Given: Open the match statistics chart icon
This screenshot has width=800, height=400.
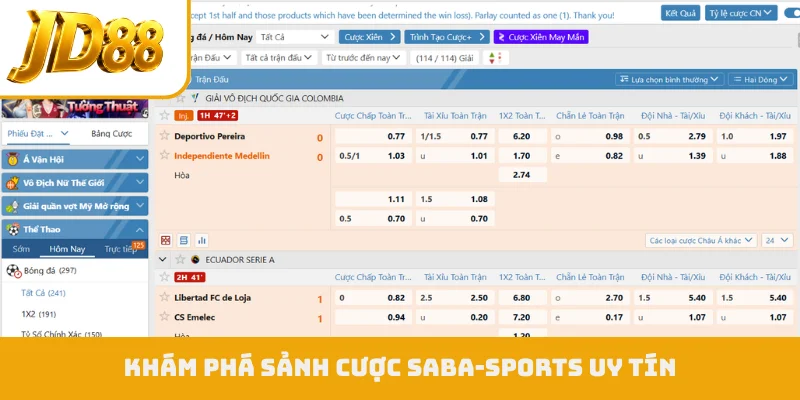Looking at the screenshot, I should pos(202,240).
